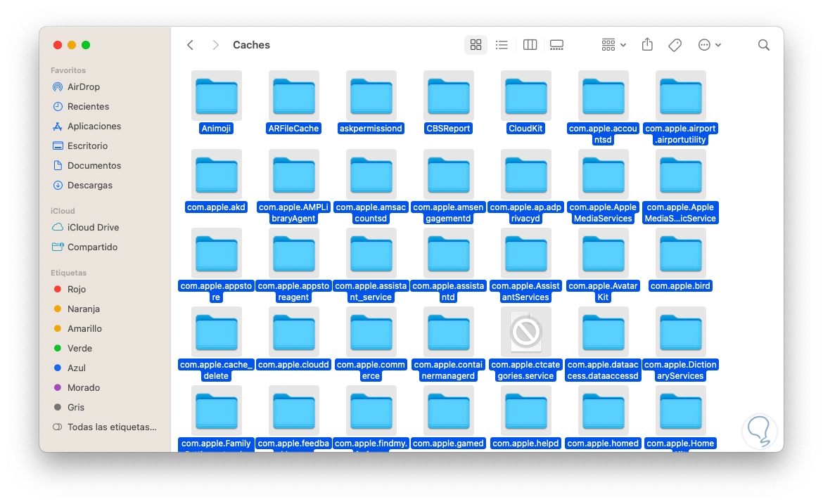Select the CloudKit folder icon
The image size is (823, 504).
pos(526,96)
